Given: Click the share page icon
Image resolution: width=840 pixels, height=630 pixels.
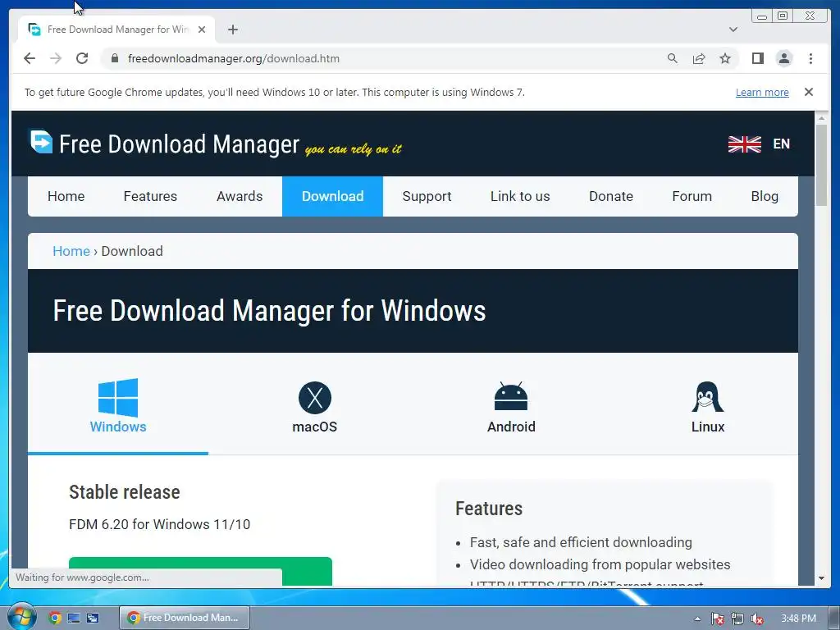Looking at the screenshot, I should click(x=699, y=58).
